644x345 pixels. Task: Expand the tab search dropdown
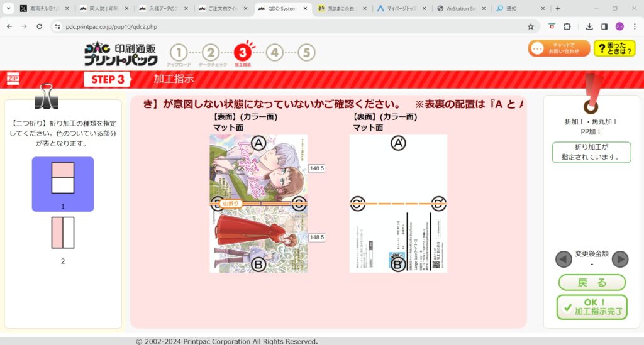coord(9,8)
